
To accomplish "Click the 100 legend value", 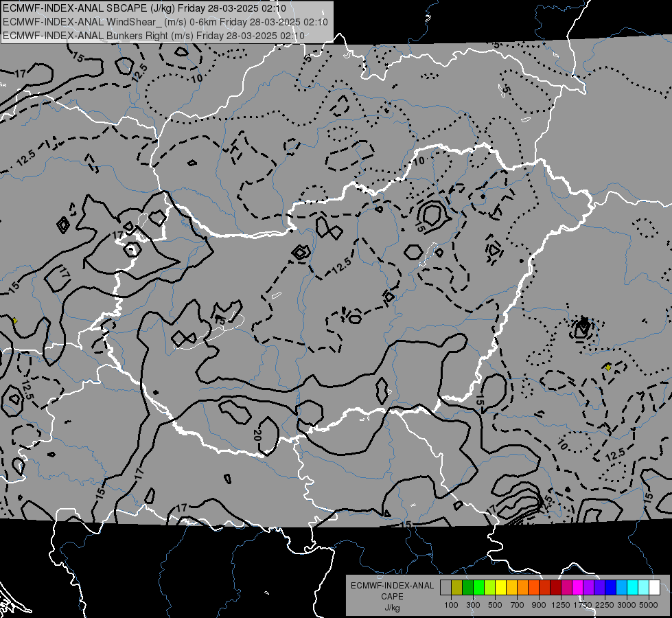I will coord(451,605).
